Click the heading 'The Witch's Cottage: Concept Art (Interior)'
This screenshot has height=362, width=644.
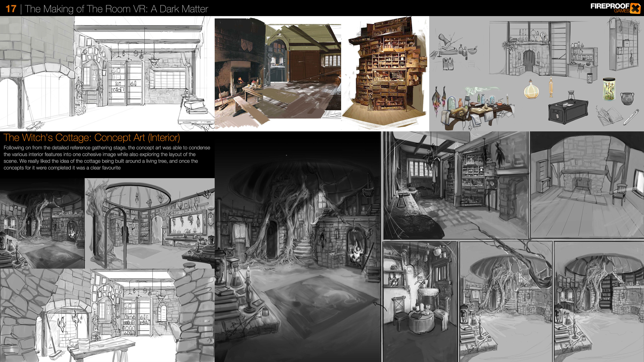coord(92,138)
